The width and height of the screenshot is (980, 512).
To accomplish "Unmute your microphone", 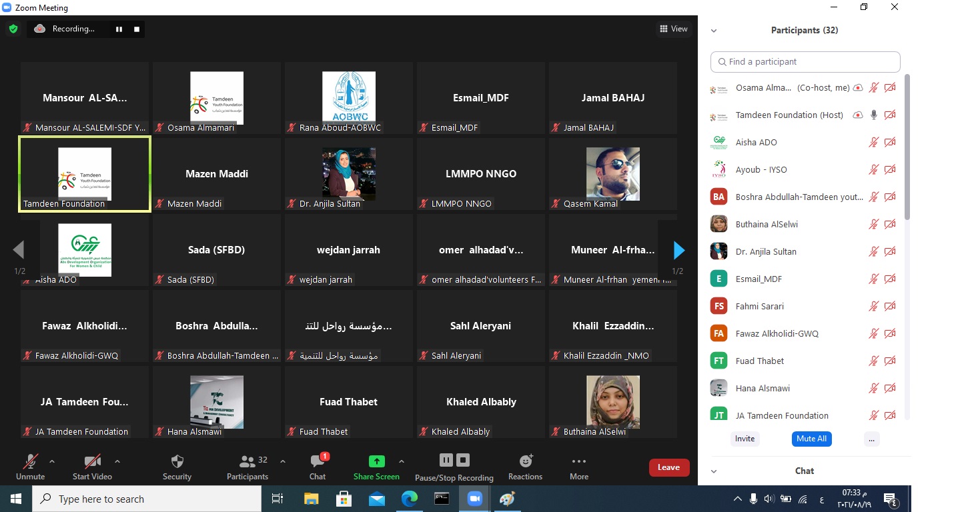I will (x=31, y=467).
